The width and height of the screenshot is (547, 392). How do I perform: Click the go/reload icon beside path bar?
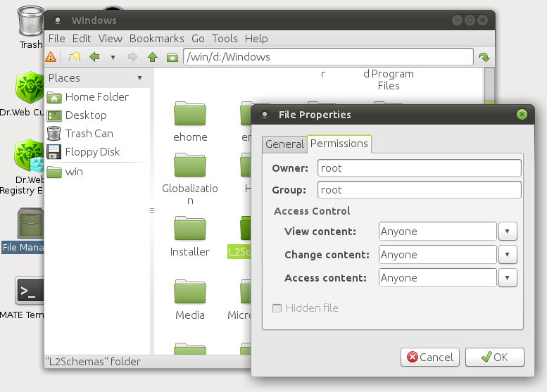point(484,57)
